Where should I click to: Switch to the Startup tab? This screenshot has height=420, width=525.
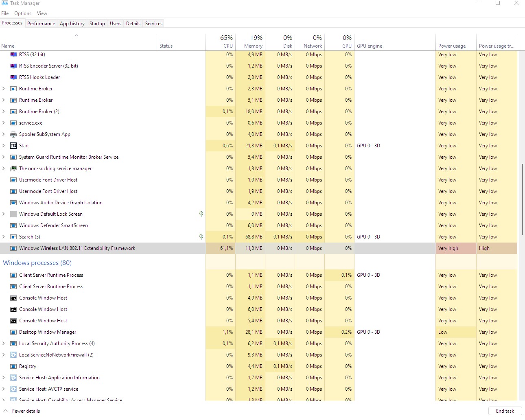pos(97,24)
